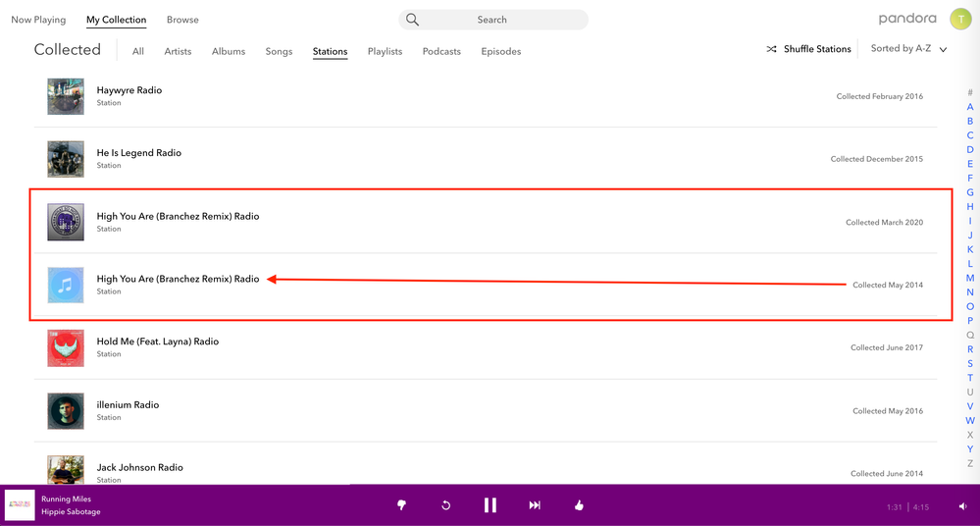Switch to the Playlists tab

click(385, 51)
